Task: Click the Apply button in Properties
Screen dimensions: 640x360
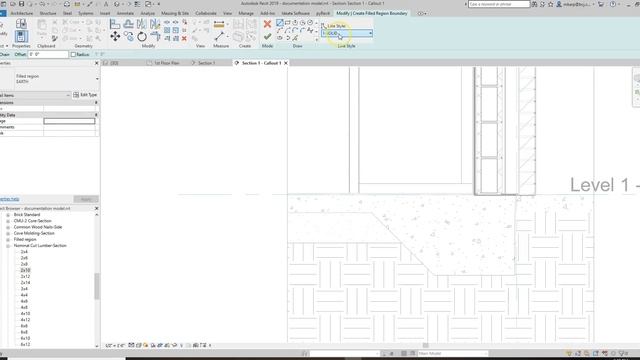Action: click(86, 199)
